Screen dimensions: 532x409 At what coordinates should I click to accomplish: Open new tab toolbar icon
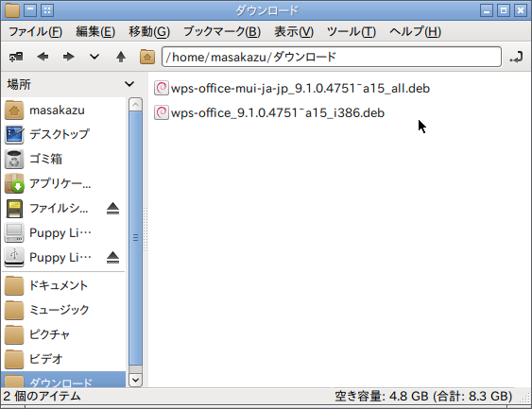pyautogui.click(x=16, y=57)
